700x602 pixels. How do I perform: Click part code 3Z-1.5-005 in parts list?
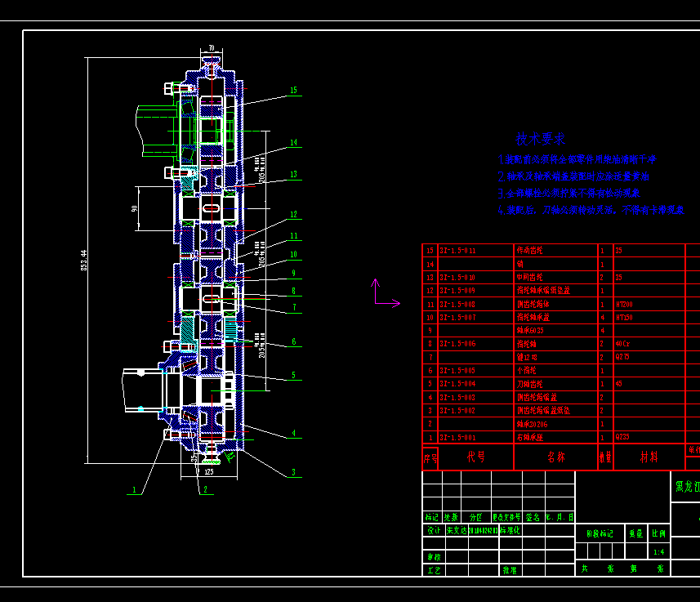click(457, 371)
